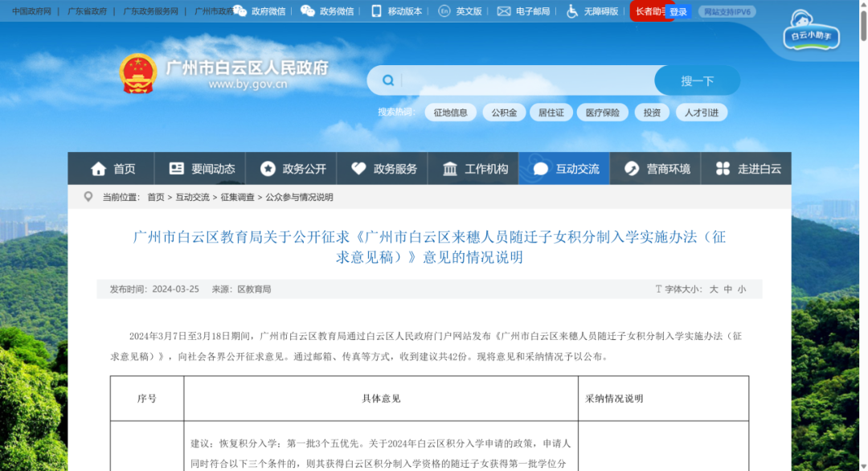Click the 采纳情况说明 table header
The image size is (868, 471).
(615, 399)
